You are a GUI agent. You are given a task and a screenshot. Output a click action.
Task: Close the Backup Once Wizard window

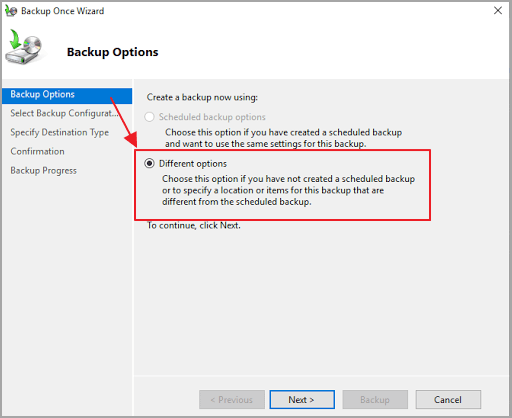[498, 11]
